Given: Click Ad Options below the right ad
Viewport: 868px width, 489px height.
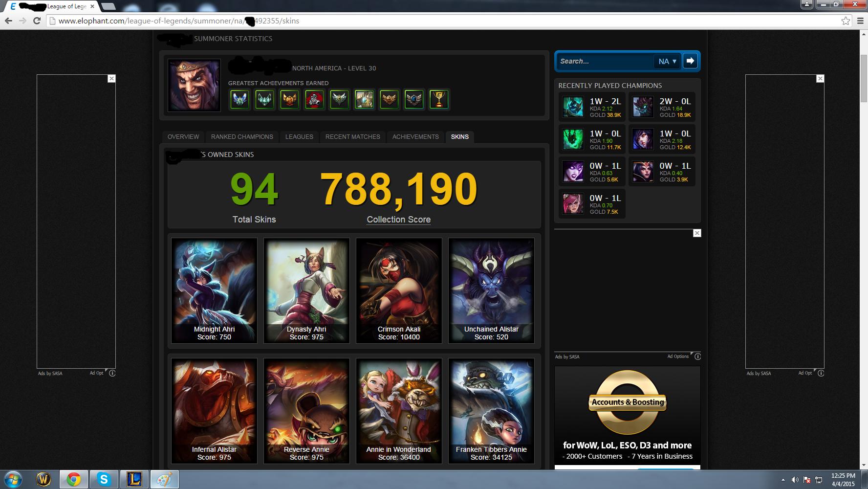Looking at the screenshot, I should 678,356.
